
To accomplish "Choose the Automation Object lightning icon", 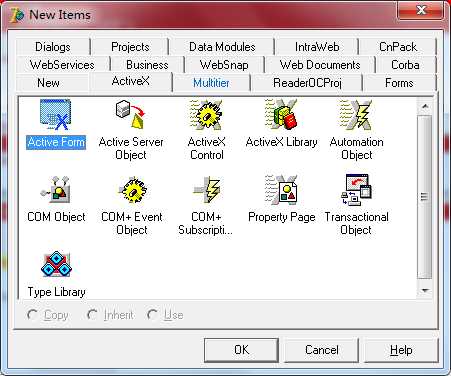I will coord(356,115).
